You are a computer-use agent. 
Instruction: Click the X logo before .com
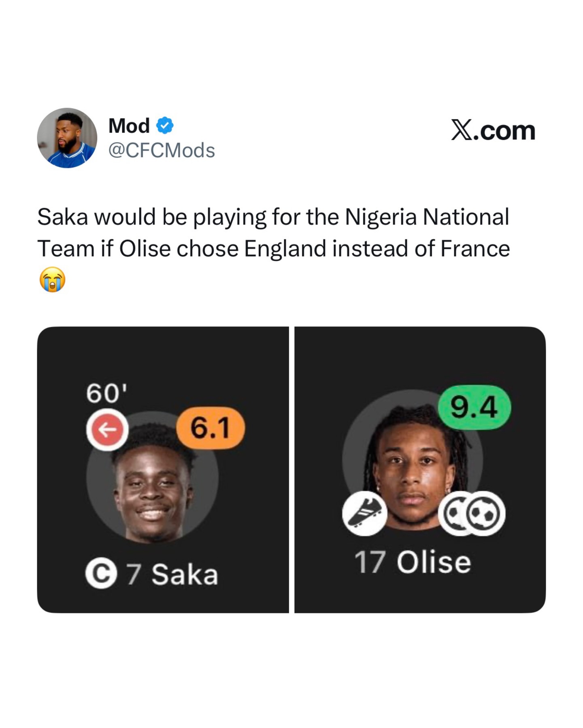click(462, 130)
